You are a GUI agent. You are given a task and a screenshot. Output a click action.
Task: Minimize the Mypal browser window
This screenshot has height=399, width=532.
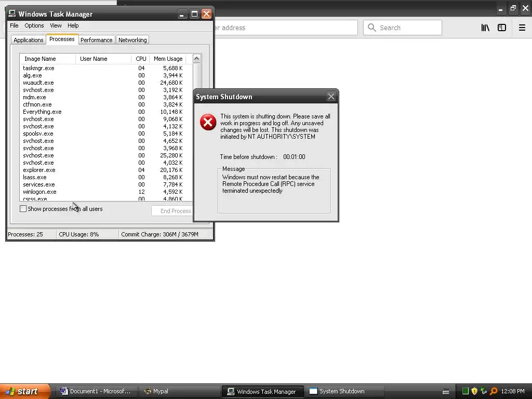point(500,8)
